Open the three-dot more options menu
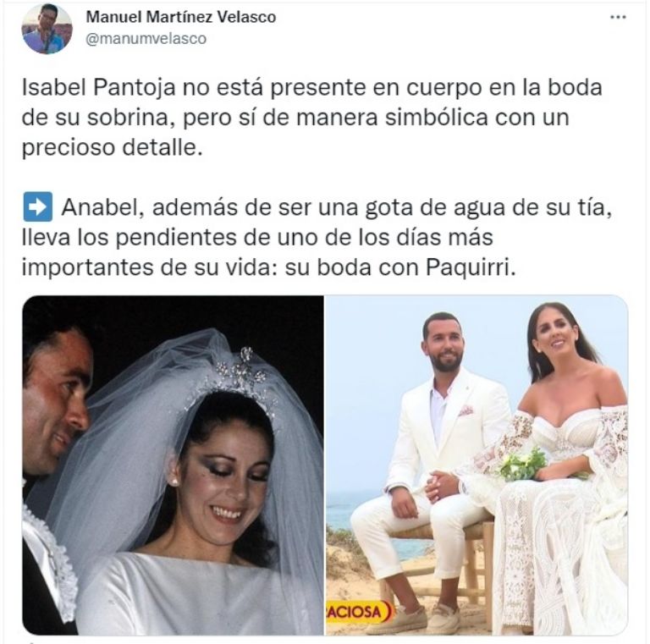Screen dimensions: 650x644 618,18
